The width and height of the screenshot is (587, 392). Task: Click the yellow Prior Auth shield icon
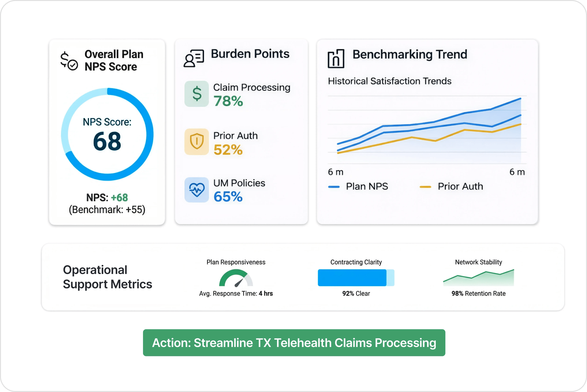click(197, 142)
